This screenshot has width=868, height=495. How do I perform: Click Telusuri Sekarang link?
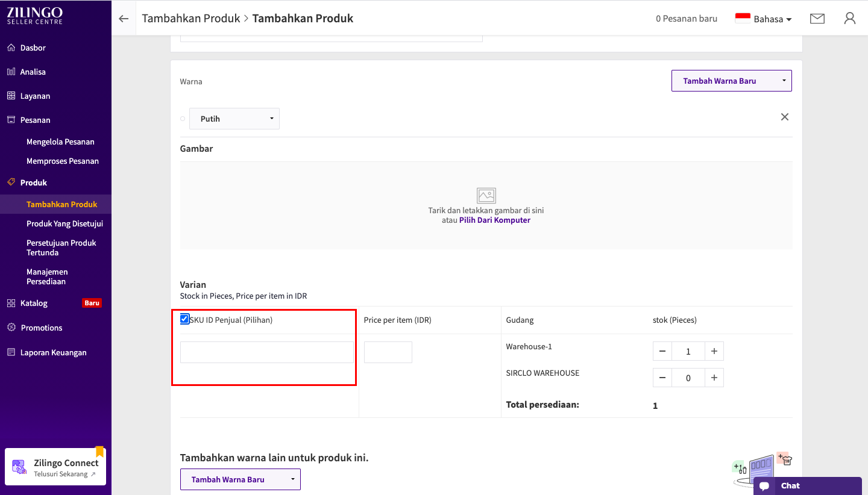(x=65, y=475)
